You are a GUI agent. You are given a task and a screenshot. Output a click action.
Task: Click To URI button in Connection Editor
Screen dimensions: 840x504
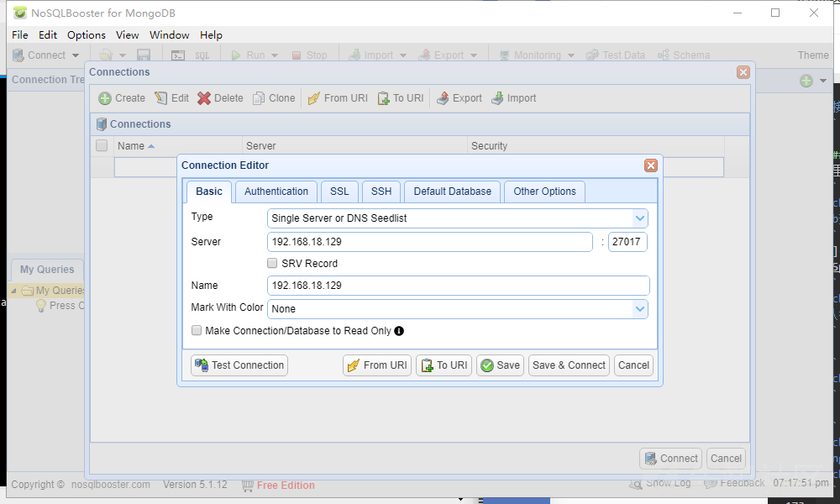point(444,365)
